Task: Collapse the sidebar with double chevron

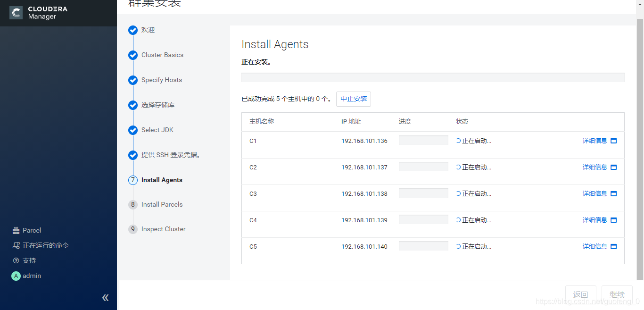Action: tap(106, 297)
